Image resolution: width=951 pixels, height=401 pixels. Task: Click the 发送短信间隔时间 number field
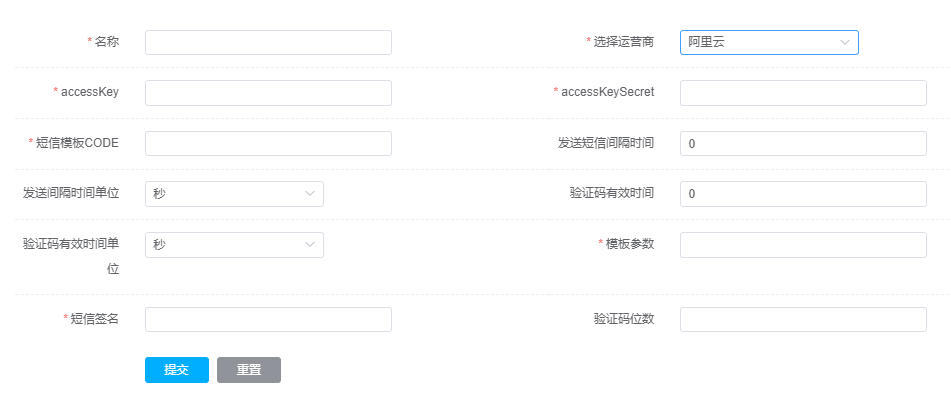(803, 143)
